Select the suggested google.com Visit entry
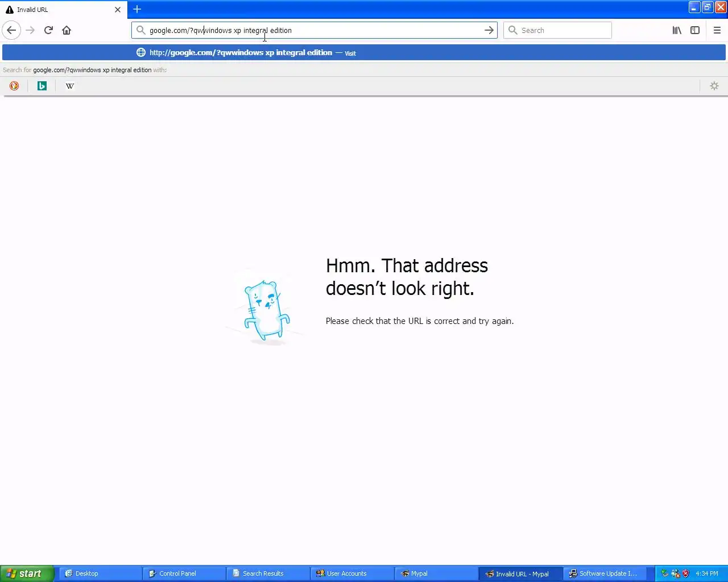 [364, 52]
